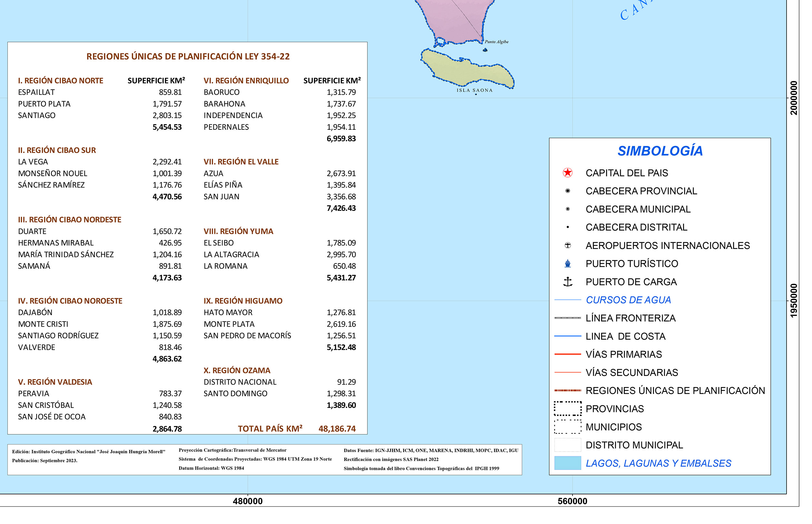Click the SANTIAGO area value 2,803.15
This screenshot has width=812, height=524.
coord(167,116)
